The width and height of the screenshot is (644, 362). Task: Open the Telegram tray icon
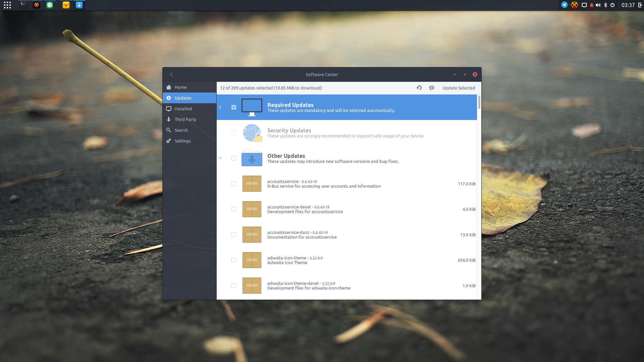pos(565,5)
